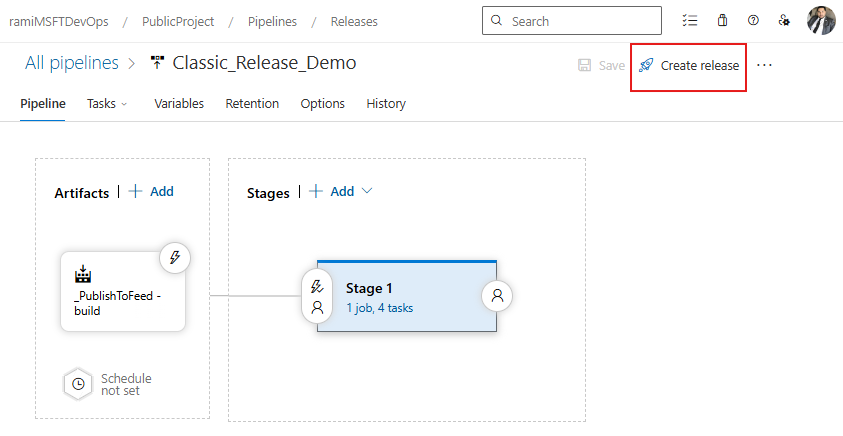The height and width of the screenshot is (436, 843).
Task: Click the Create release button
Action: [x=689, y=66]
